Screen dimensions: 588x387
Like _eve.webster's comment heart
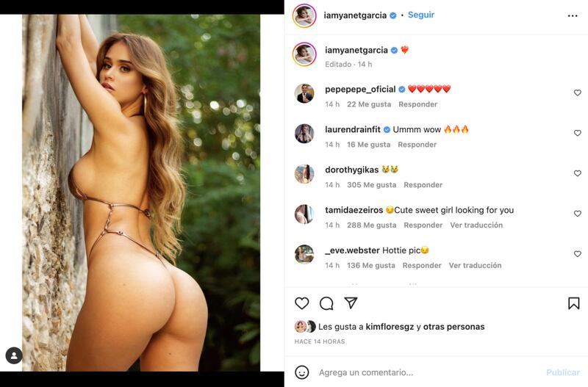(x=578, y=254)
